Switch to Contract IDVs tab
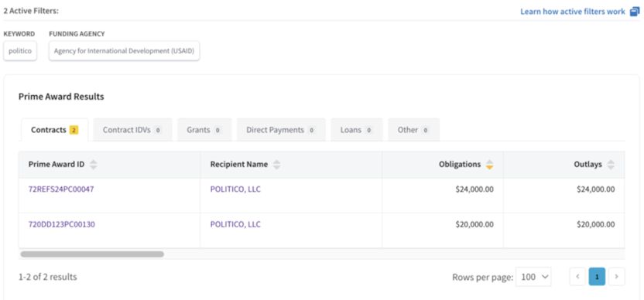 tap(132, 130)
